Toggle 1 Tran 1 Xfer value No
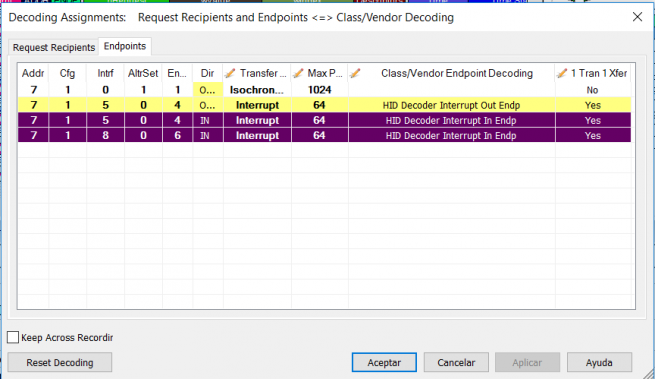The height and width of the screenshot is (379, 655). [x=592, y=90]
